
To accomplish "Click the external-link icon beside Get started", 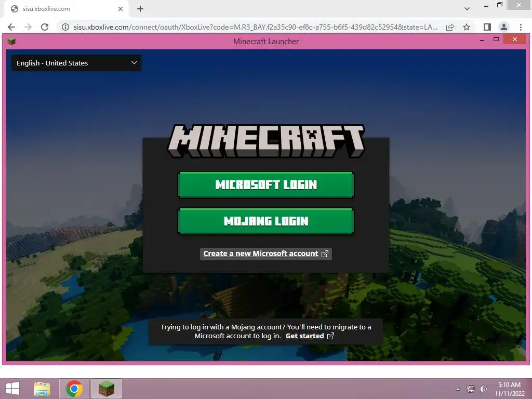I will (330, 336).
